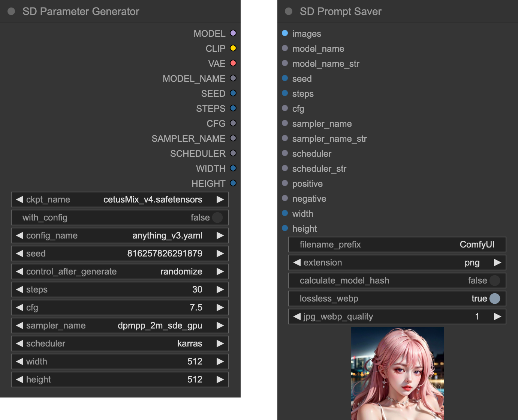Screen dimensions: 518x420
Task: Click the seed value 816257826291879
Action: click(x=165, y=253)
